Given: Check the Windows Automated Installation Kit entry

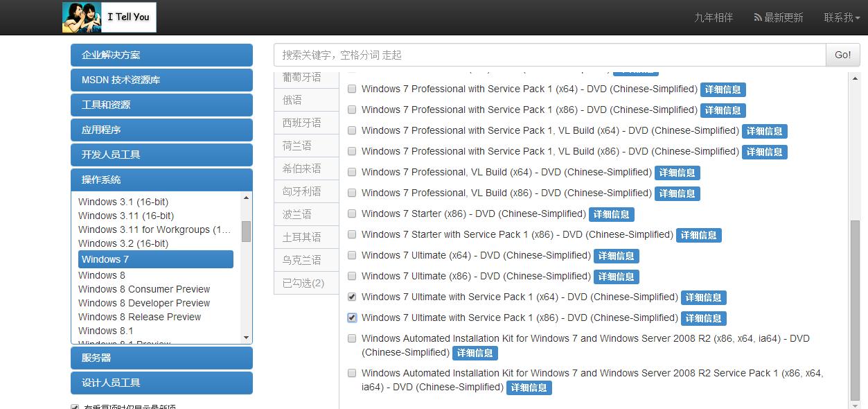Looking at the screenshot, I should (x=352, y=338).
